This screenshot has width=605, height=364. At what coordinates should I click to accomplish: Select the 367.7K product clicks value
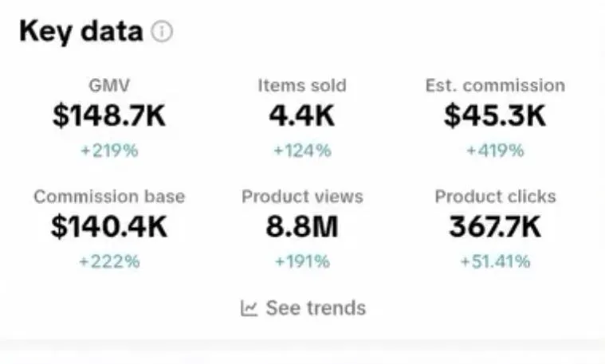click(496, 226)
